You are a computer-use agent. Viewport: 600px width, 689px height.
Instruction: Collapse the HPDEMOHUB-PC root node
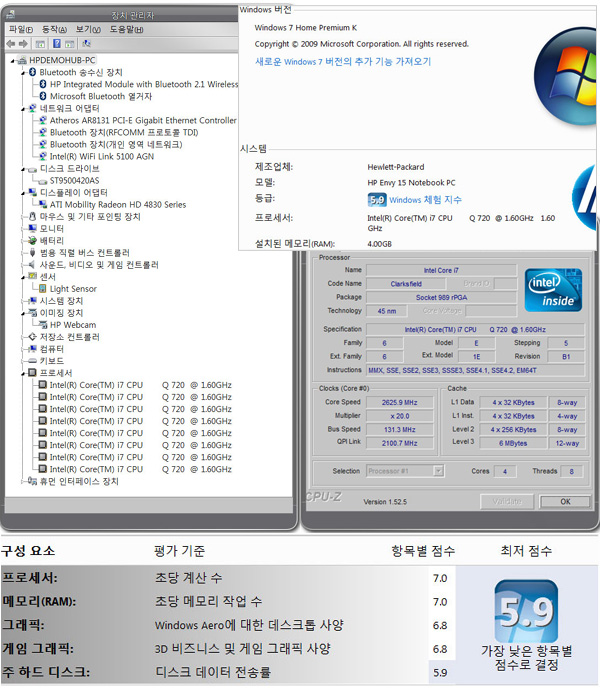[x=13, y=61]
